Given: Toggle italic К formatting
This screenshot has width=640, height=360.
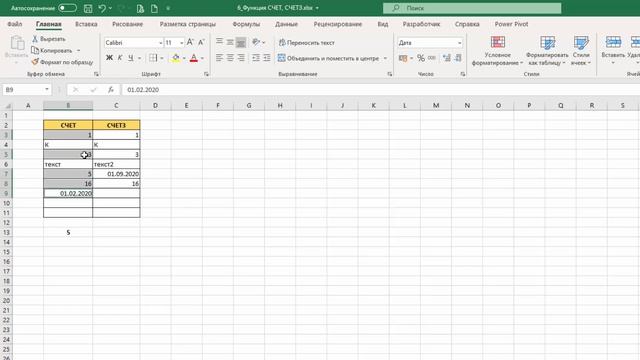Looking at the screenshot, I should 120,58.
